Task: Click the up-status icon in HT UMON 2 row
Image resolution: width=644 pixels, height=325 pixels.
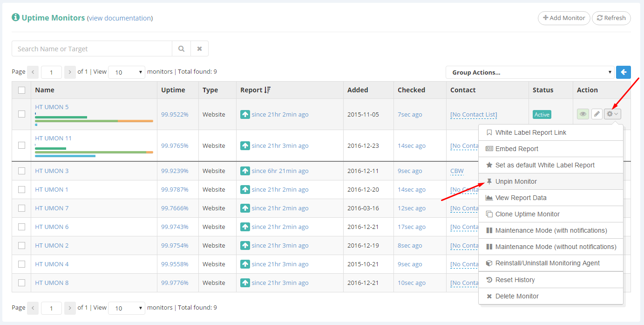Action: (245, 245)
